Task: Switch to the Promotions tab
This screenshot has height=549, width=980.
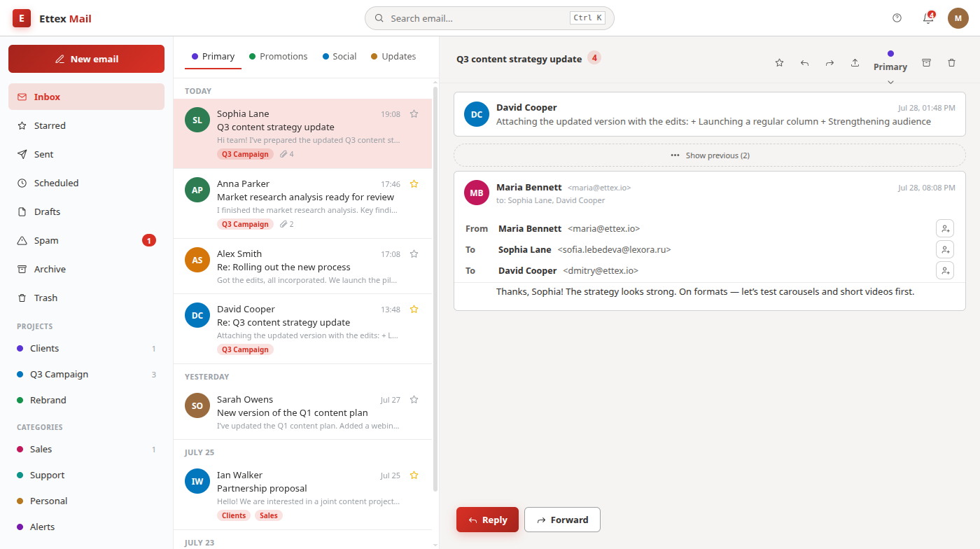Action: tap(278, 57)
